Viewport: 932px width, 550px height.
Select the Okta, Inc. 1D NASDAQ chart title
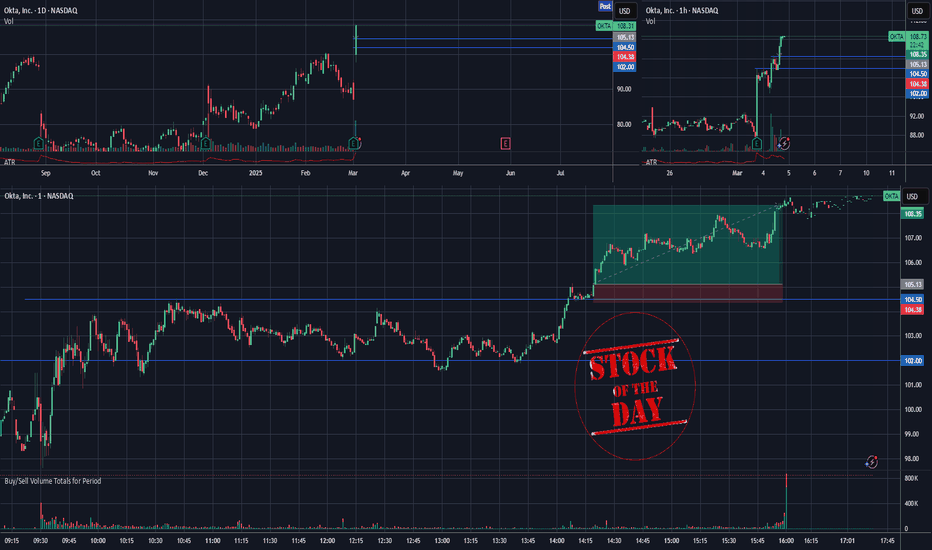coord(40,11)
